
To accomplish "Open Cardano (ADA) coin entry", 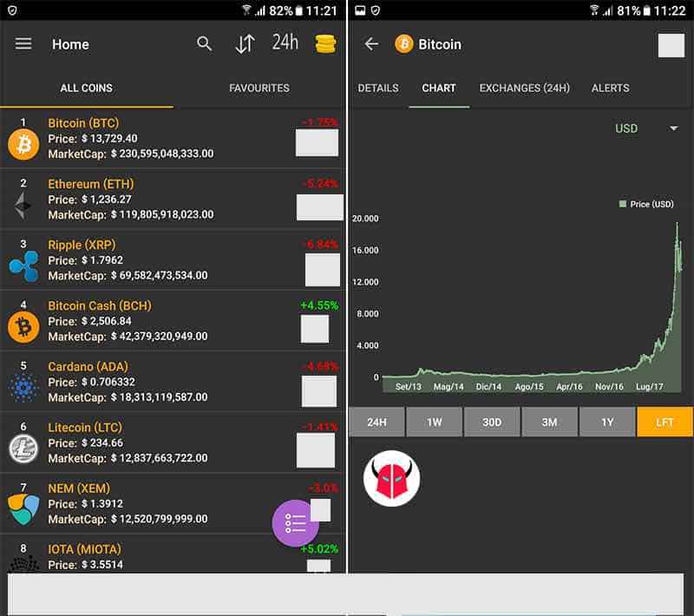I will point(173,382).
